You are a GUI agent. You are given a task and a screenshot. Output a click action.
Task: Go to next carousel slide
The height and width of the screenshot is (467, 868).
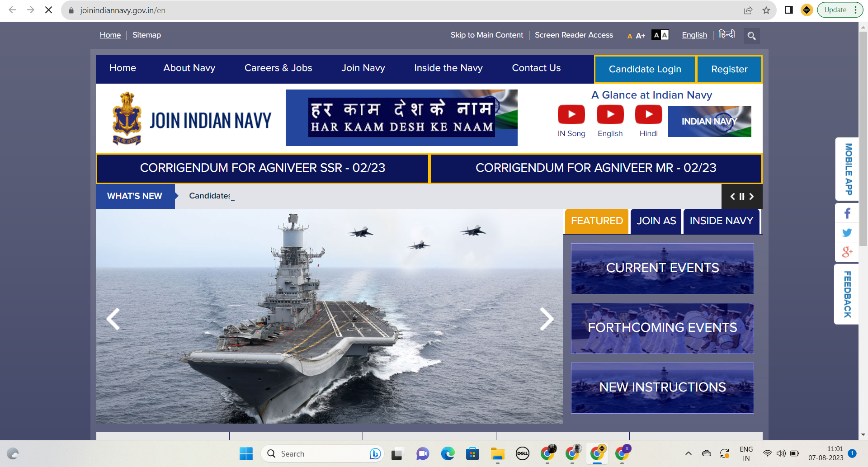(547, 319)
